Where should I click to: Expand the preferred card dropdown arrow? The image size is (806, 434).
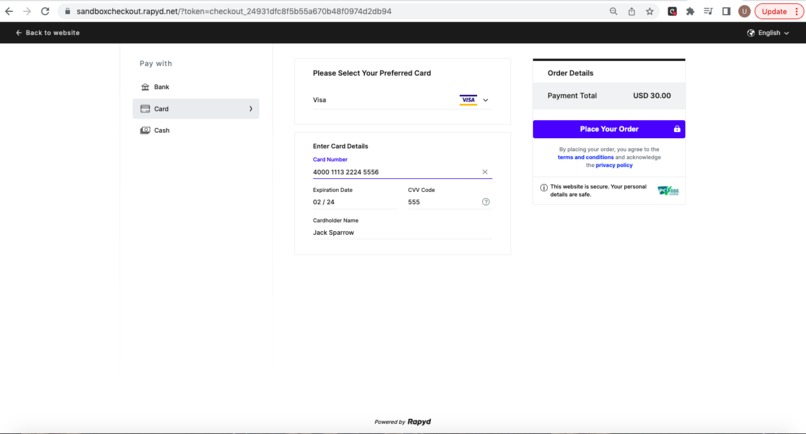coord(485,100)
